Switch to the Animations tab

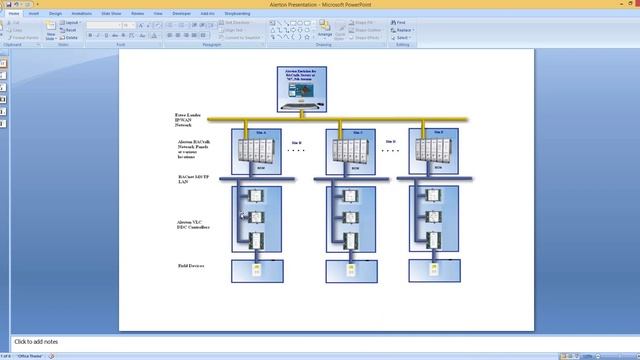point(82,13)
